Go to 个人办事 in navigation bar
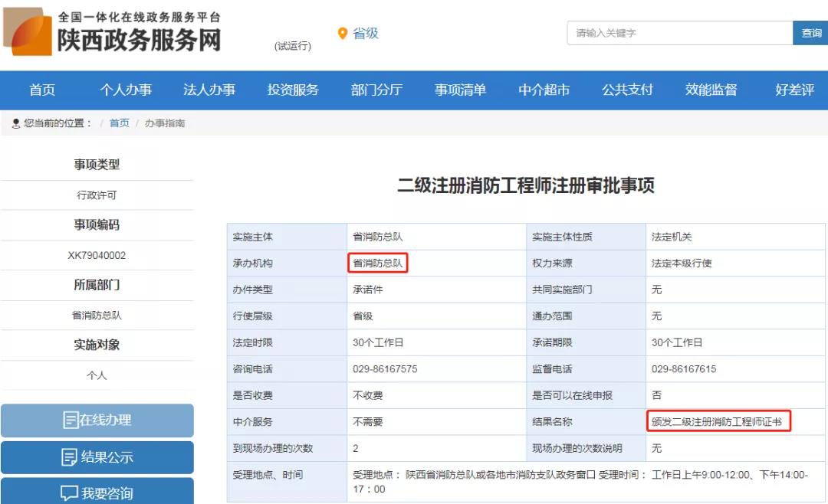The width and height of the screenshot is (828, 504). click(x=126, y=90)
